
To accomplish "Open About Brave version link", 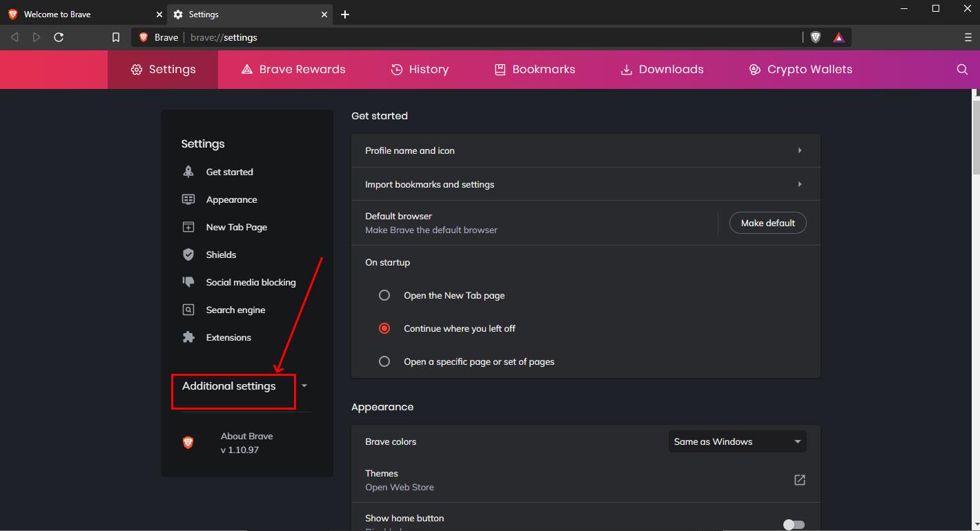I will click(x=247, y=443).
